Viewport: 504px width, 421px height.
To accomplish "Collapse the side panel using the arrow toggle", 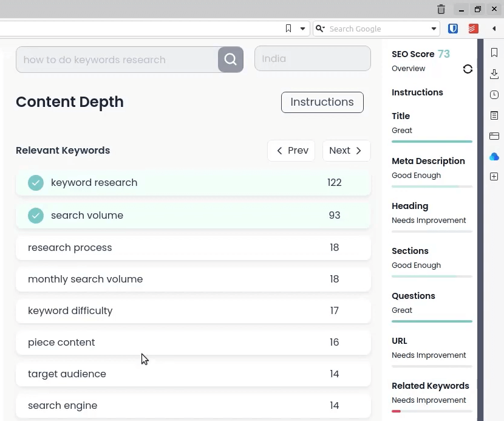I will coord(494,29).
